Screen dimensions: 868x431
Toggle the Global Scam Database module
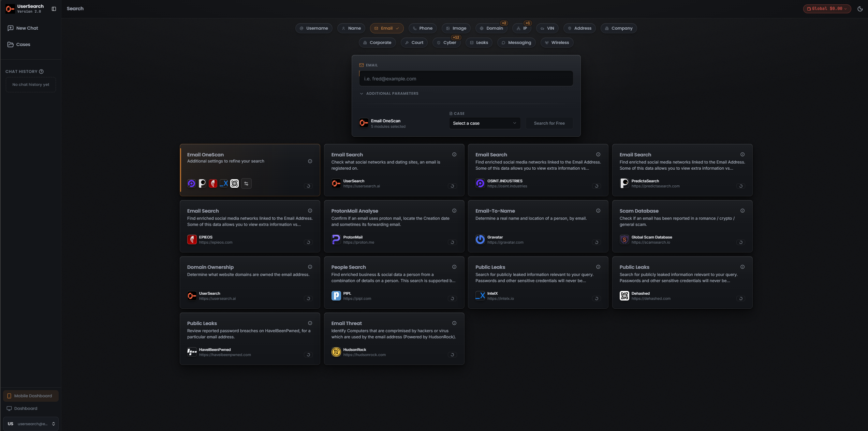pyautogui.click(x=740, y=242)
